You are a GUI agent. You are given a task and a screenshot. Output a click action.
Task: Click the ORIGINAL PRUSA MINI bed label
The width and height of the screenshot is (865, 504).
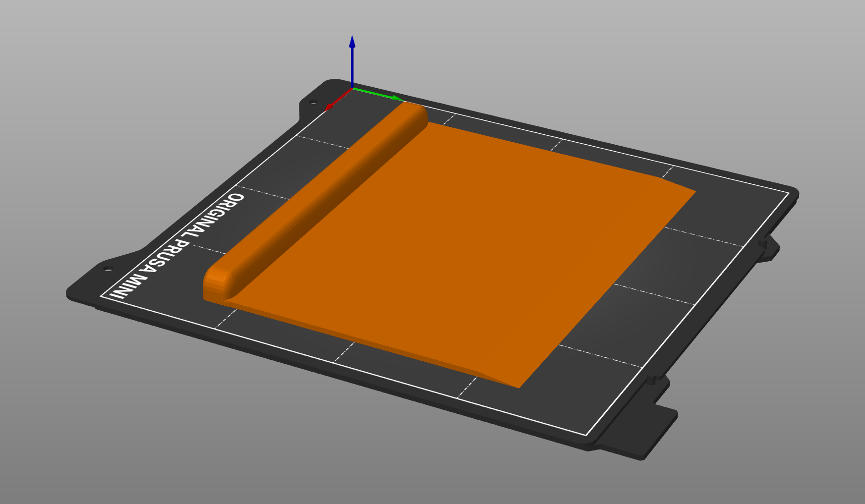(x=177, y=246)
